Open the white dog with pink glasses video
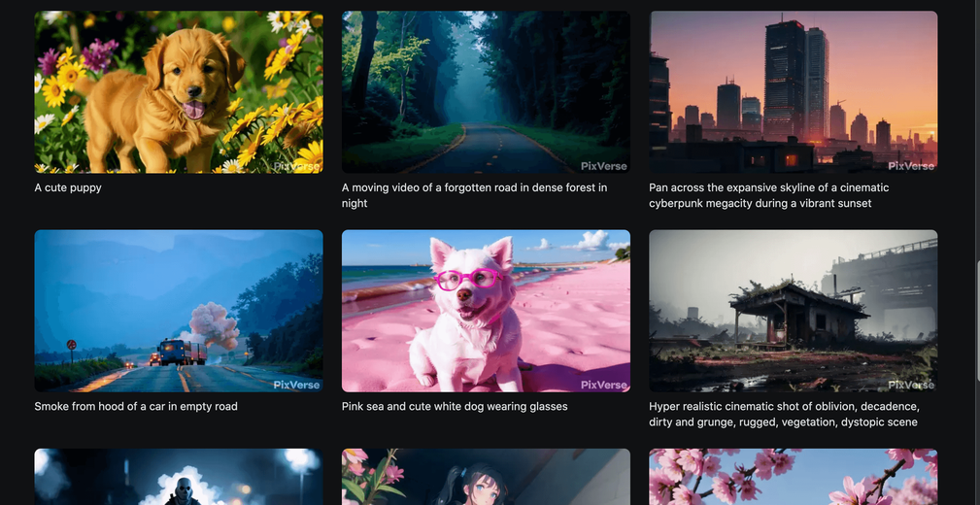The image size is (980, 505). coord(486,311)
